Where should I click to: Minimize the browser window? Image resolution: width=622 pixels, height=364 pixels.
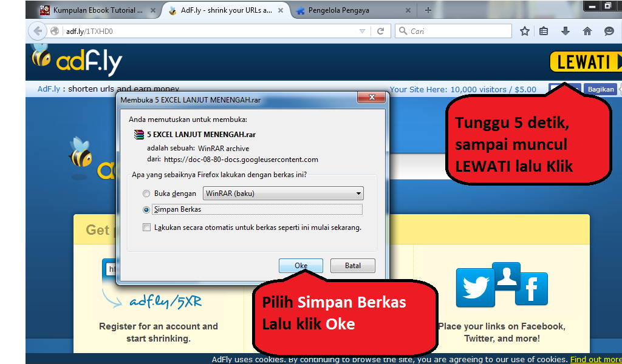click(x=593, y=6)
